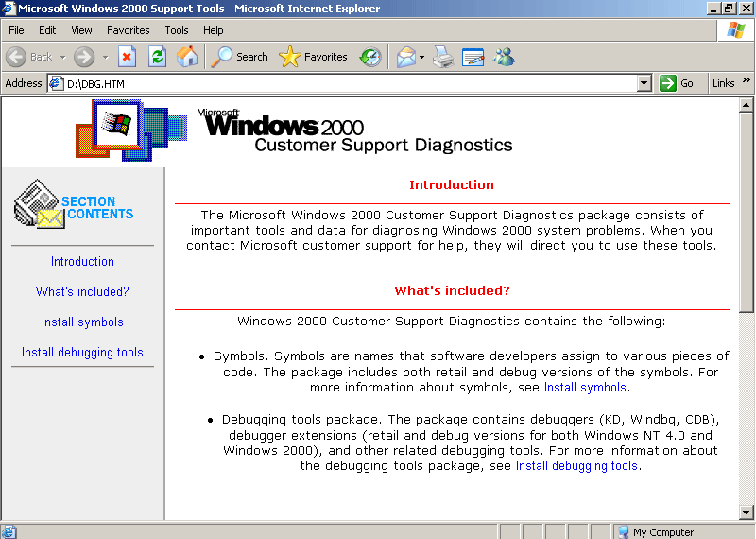Screen dimensions: 756x539
Task: Restore the browser window size
Action: 729,9
